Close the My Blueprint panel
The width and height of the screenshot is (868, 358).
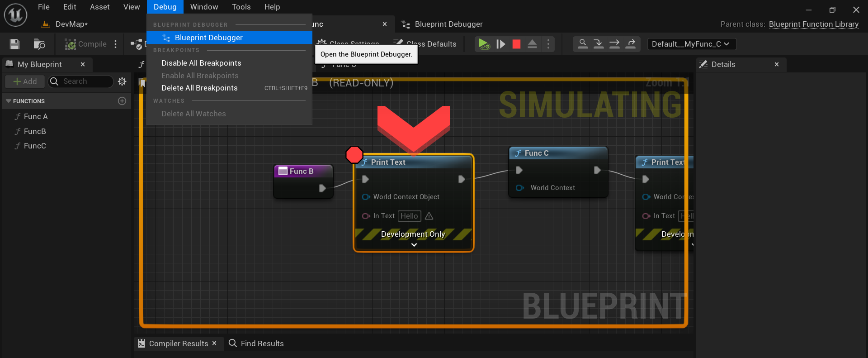[x=83, y=64]
